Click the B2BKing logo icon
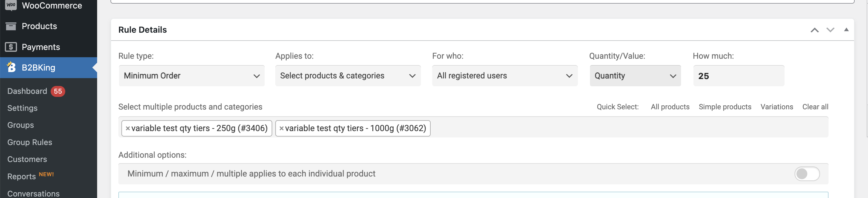Image resolution: width=868 pixels, height=198 pixels. (11, 67)
